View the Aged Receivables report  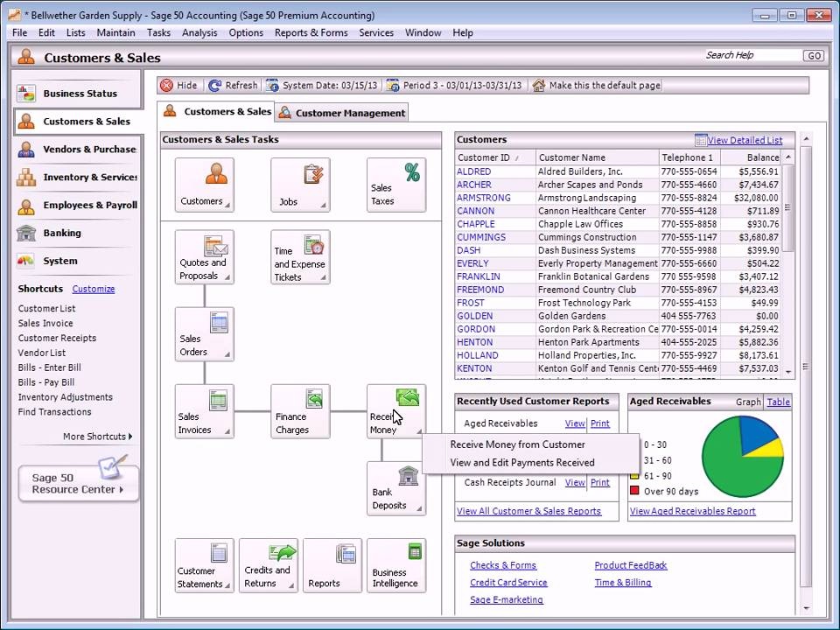pos(575,423)
